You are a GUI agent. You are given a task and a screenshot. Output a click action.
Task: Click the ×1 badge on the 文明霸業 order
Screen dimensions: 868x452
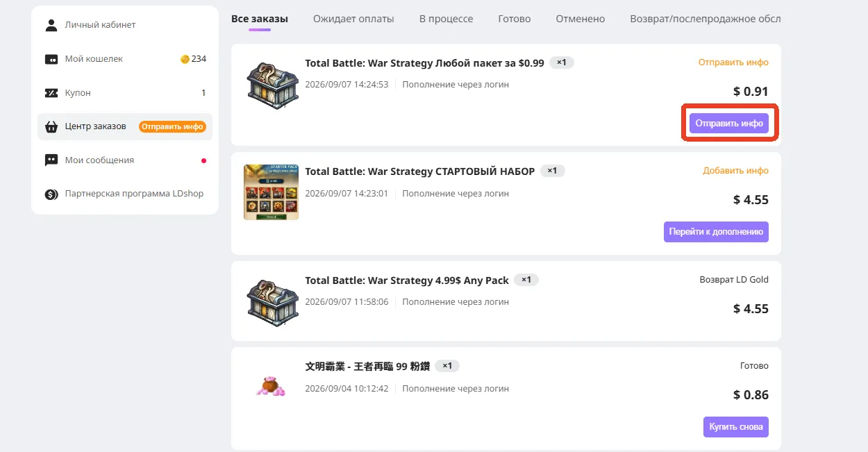pos(447,366)
